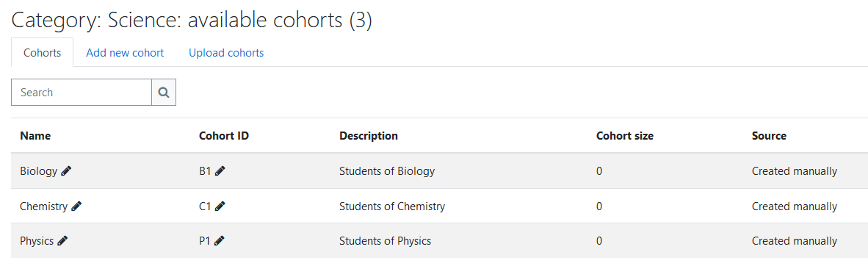Focus the cohort Search text box
The width and height of the screenshot is (868, 266).
click(x=82, y=93)
